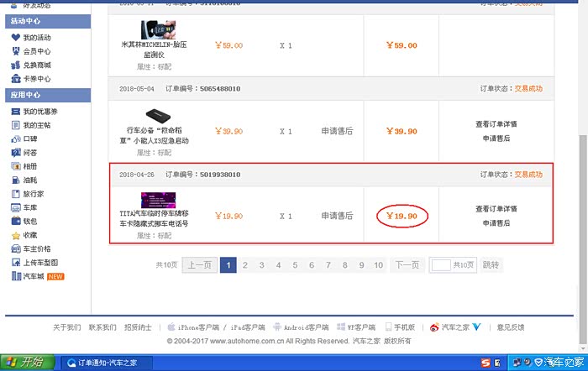Click the Windows logo before WP客户端
The width and height of the screenshot is (588, 371).
click(341, 327)
